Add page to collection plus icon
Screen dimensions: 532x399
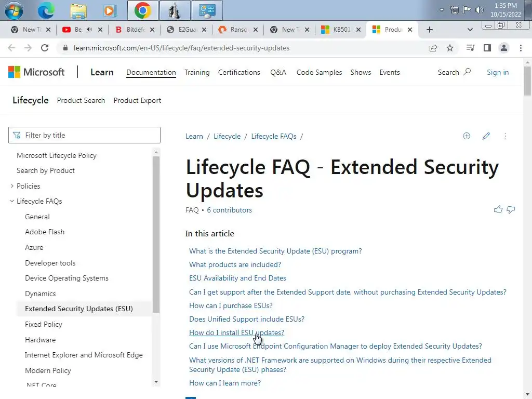coord(467,136)
